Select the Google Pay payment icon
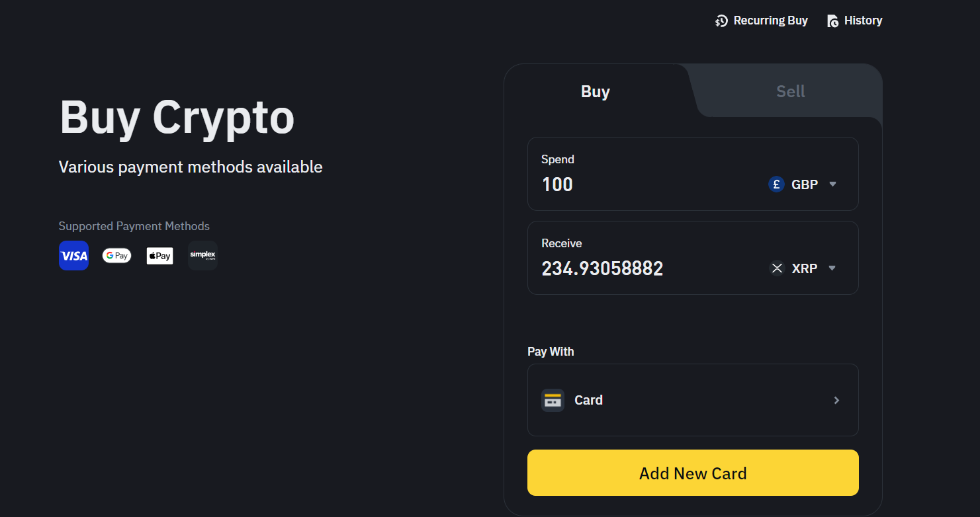This screenshot has height=517, width=980. [x=116, y=255]
